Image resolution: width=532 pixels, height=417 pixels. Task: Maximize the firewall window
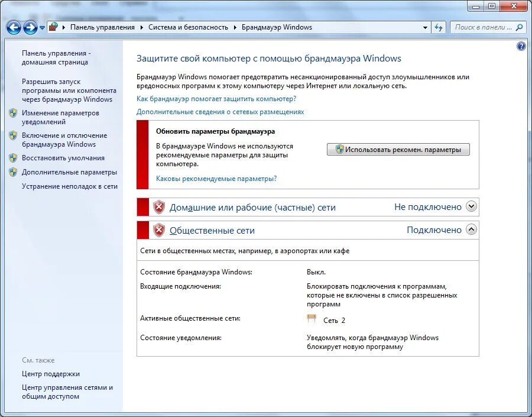pyautogui.click(x=492, y=6)
